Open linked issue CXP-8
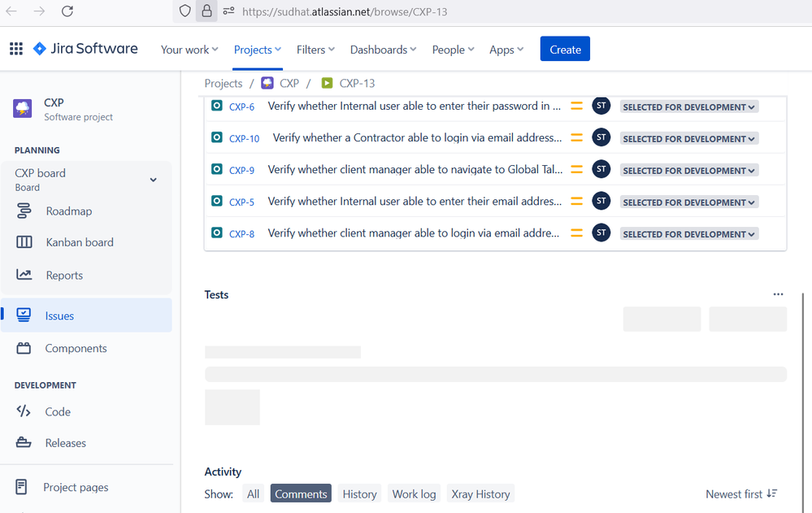Image resolution: width=812 pixels, height=513 pixels. tap(242, 233)
